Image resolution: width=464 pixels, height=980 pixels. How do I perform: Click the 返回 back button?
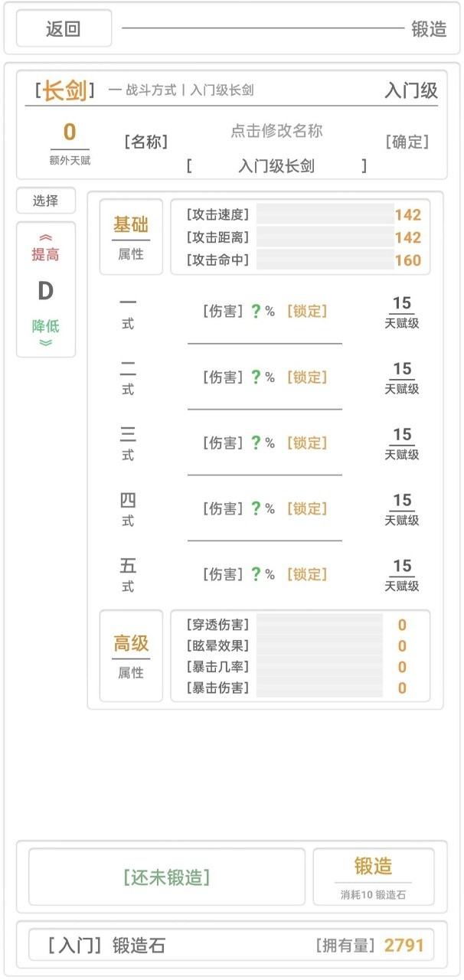coord(64,30)
